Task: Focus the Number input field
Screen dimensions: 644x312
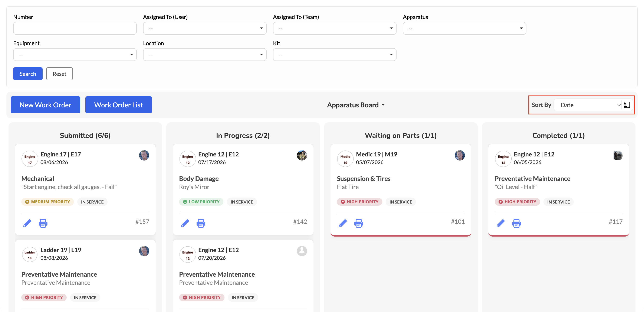Action: [x=75, y=28]
